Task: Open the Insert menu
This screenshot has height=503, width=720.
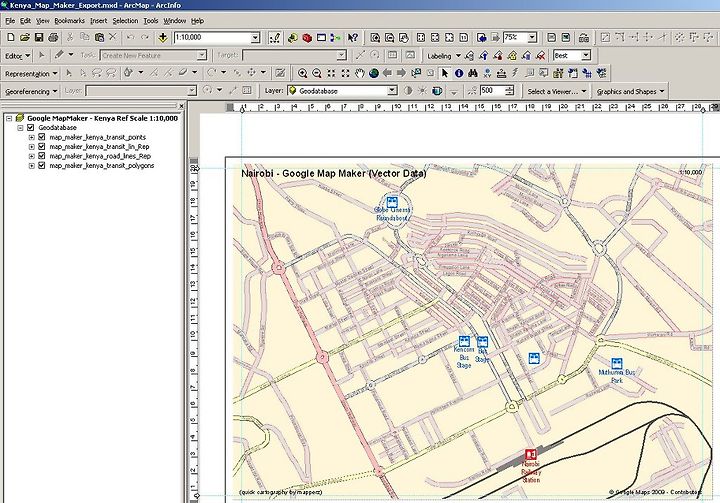Action: point(98,21)
